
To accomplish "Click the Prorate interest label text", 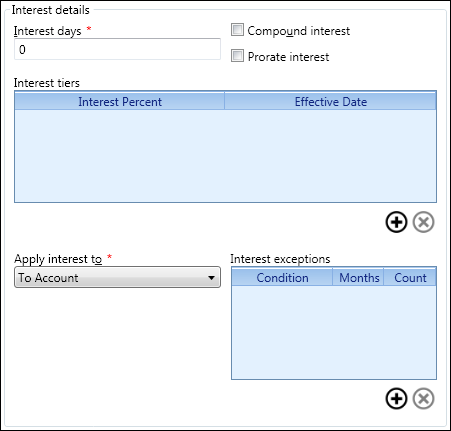I will click(x=288, y=57).
